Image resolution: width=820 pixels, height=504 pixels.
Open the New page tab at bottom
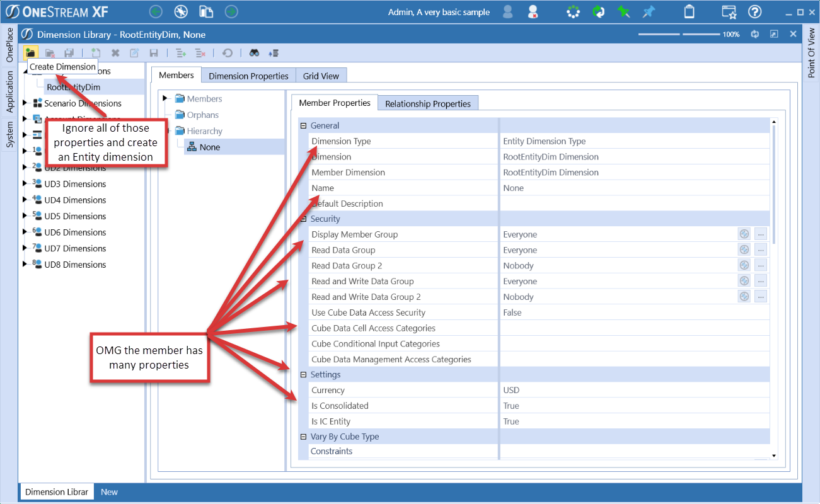tap(109, 492)
